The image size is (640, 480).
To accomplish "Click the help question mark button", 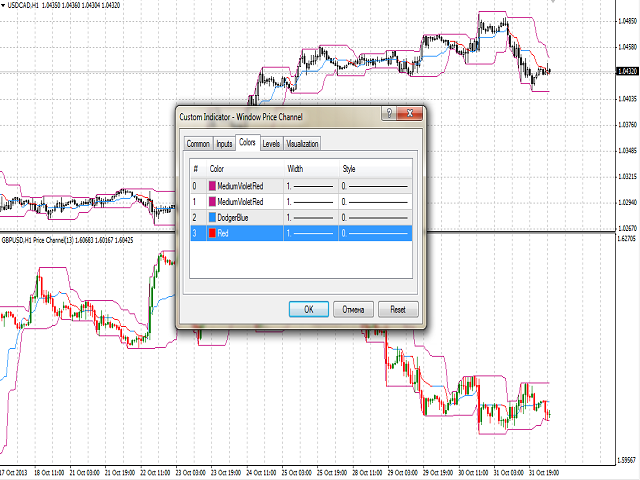I will point(389,113).
